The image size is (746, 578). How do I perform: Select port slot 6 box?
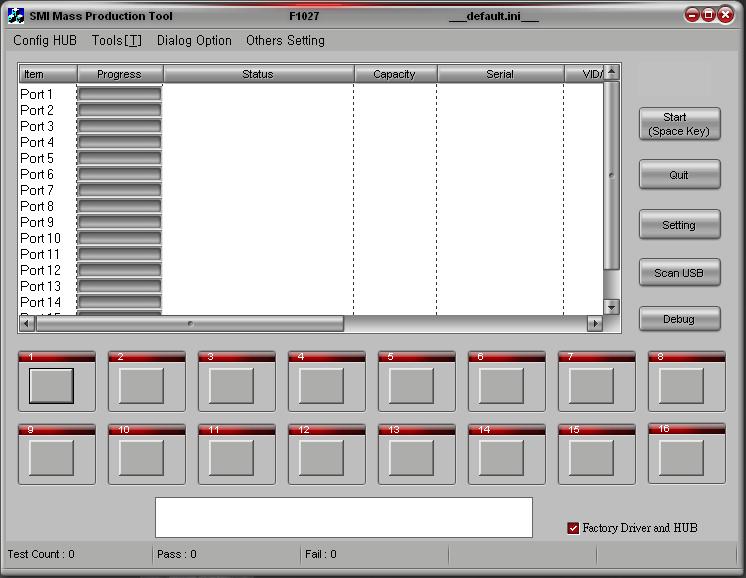[x=501, y=386]
